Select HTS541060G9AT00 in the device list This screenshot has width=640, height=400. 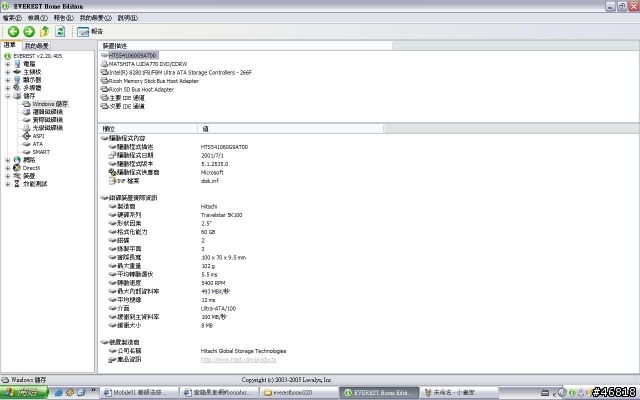tap(132, 56)
